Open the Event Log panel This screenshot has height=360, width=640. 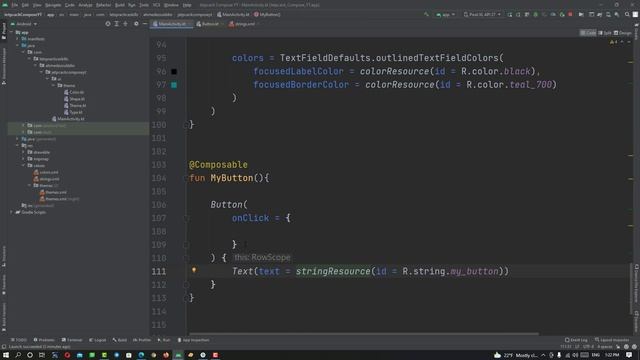click(576, 340)
